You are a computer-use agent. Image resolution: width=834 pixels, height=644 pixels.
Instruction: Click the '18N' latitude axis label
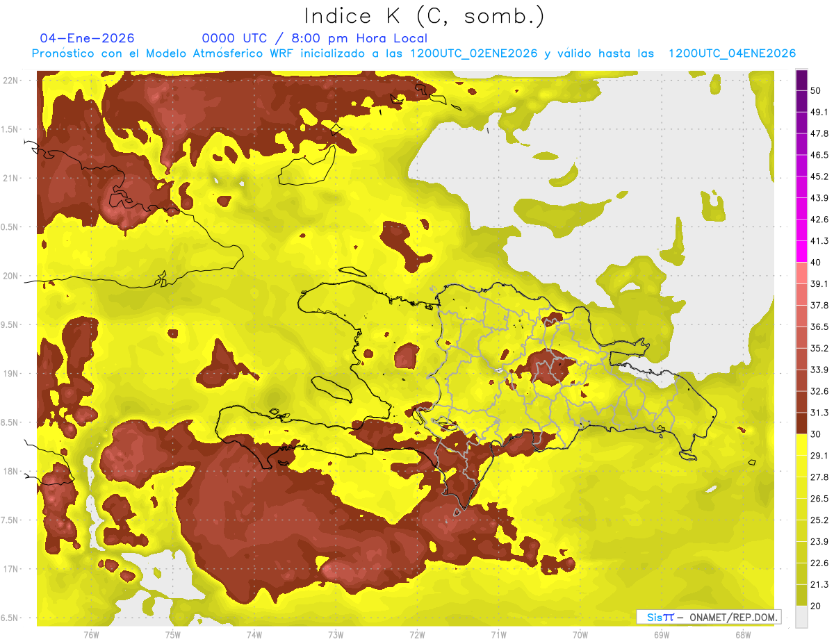click(x=12, y=472)
